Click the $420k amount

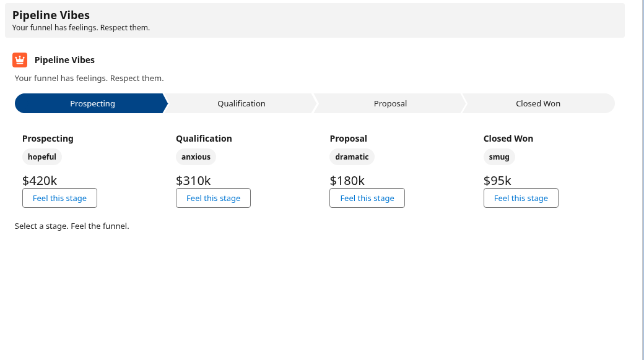pyautogui.click(x=40, y=181)
